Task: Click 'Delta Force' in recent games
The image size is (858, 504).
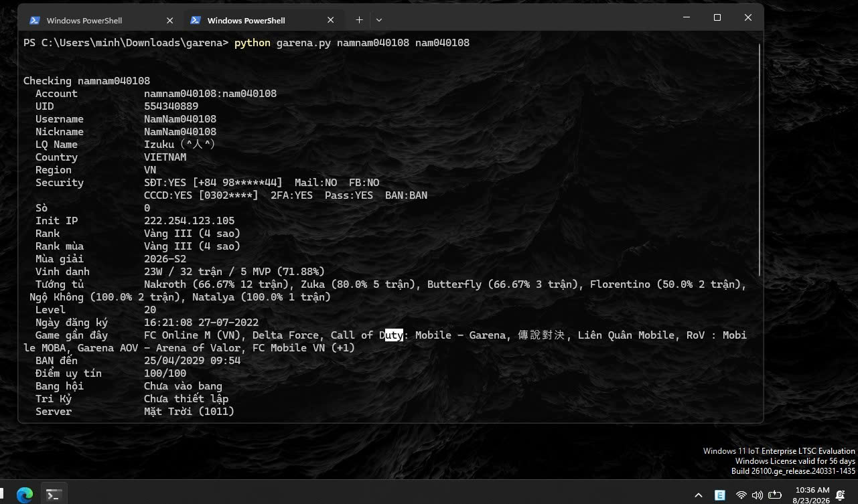Action: pyautogui.click(x=285, y=335)
